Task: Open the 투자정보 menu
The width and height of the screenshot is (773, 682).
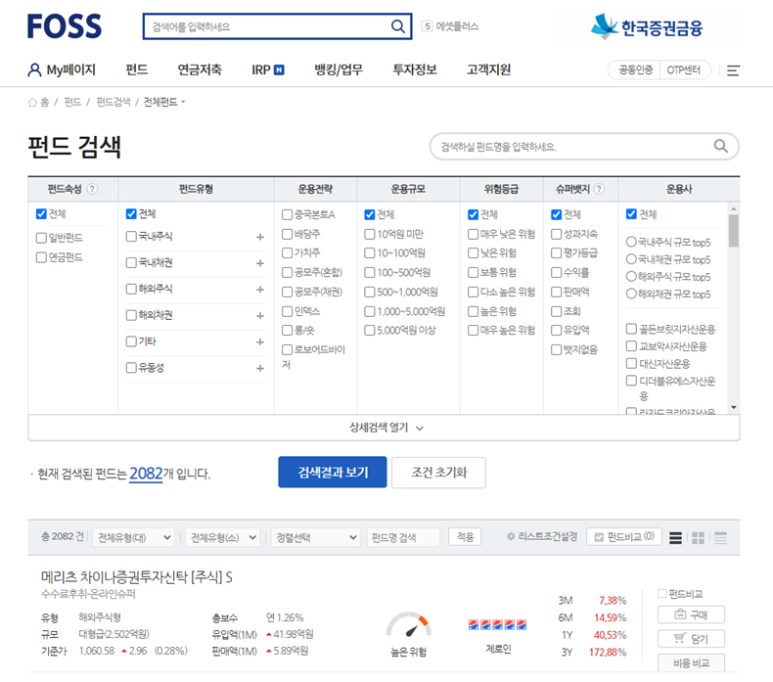Action: click(x=415, y=70)
